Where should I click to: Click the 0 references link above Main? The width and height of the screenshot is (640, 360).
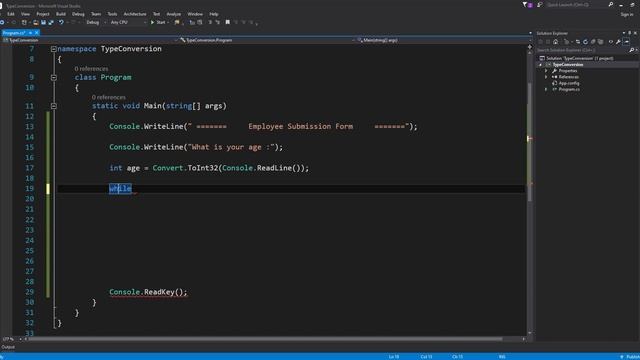[109, 97]
